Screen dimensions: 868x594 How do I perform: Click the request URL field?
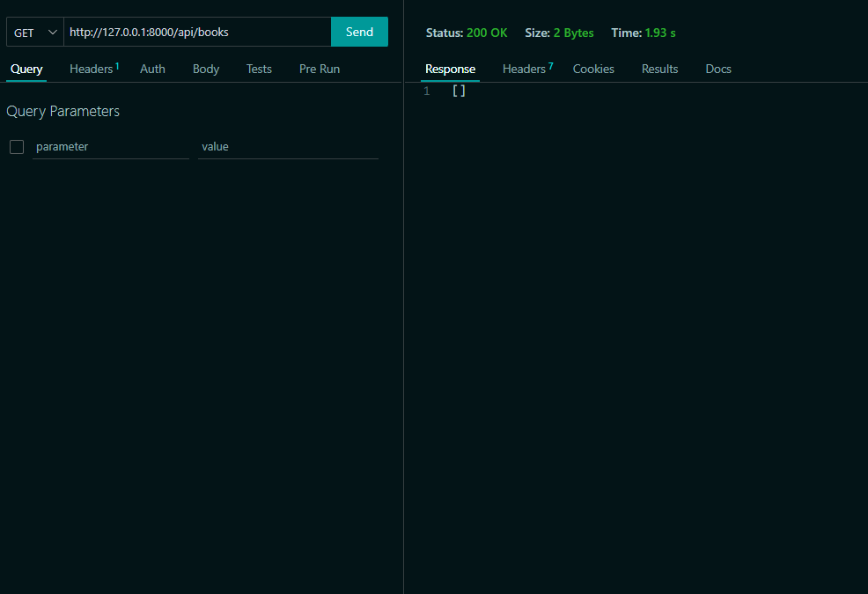click(197, 32)
